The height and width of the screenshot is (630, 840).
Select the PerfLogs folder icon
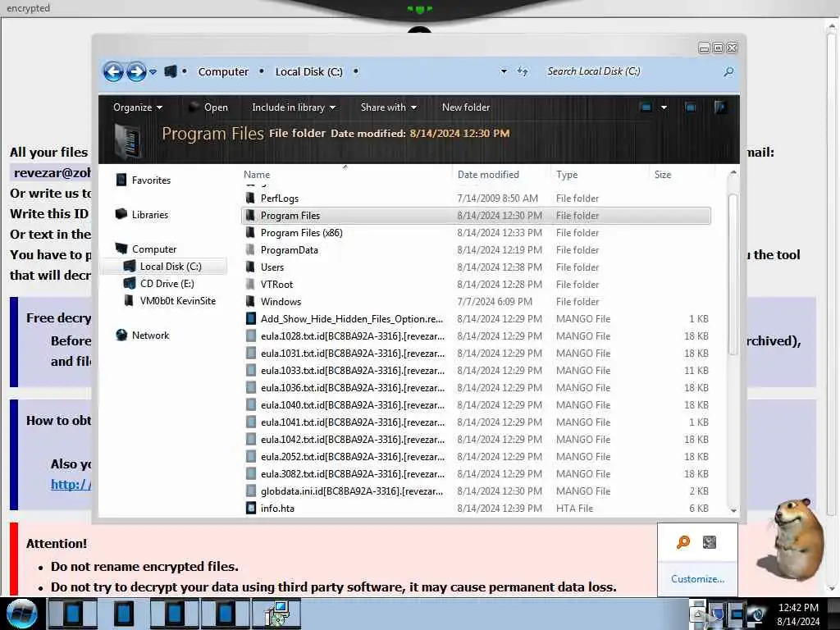click(250, 199)
